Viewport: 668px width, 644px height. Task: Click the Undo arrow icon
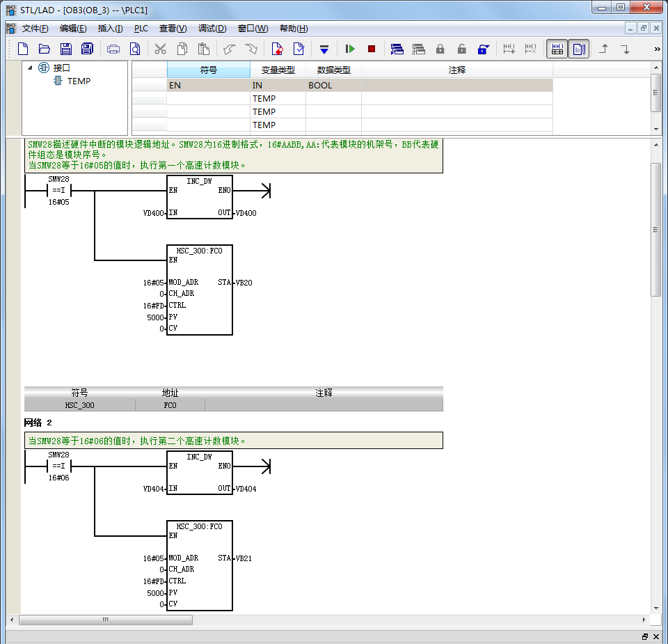229,49
